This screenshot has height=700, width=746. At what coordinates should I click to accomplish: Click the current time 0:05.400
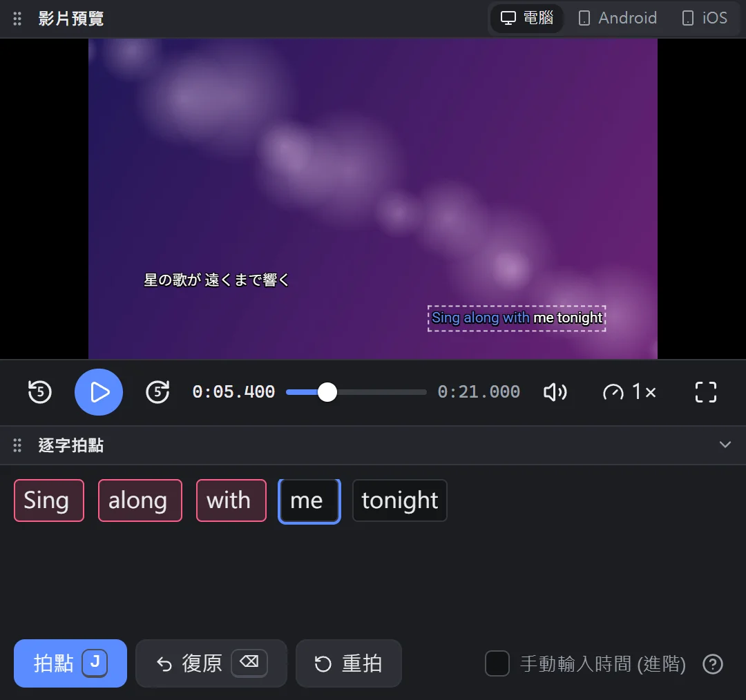pyautogui.click(x=233, y=392)
